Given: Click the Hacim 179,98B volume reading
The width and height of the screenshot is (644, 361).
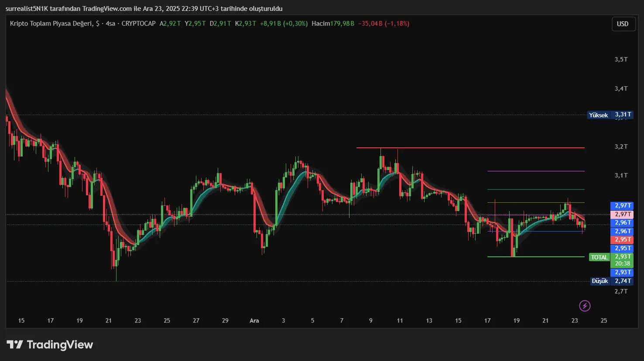Looking at the screenshot, I should tap(333, 24).
